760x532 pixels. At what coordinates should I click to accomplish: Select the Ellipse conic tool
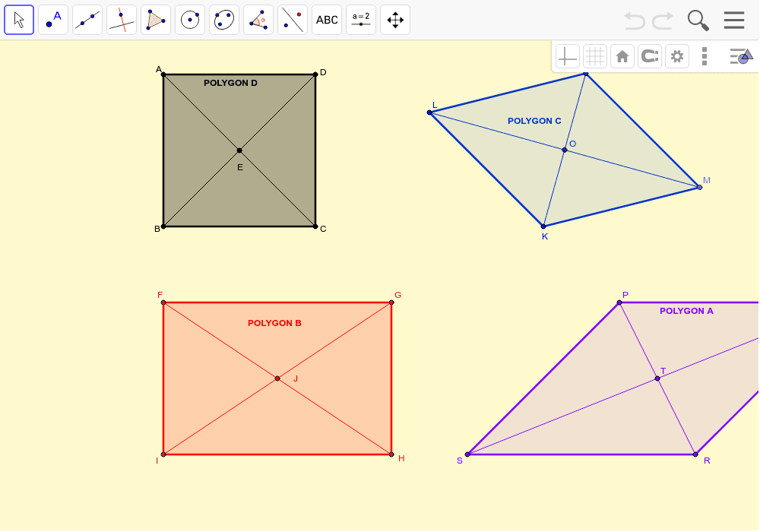tap(224, 20)
